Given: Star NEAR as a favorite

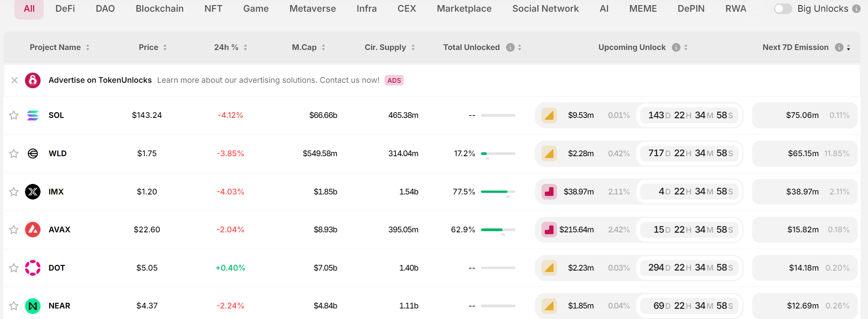Looking at the screenshot, I should tap(14, 306).
